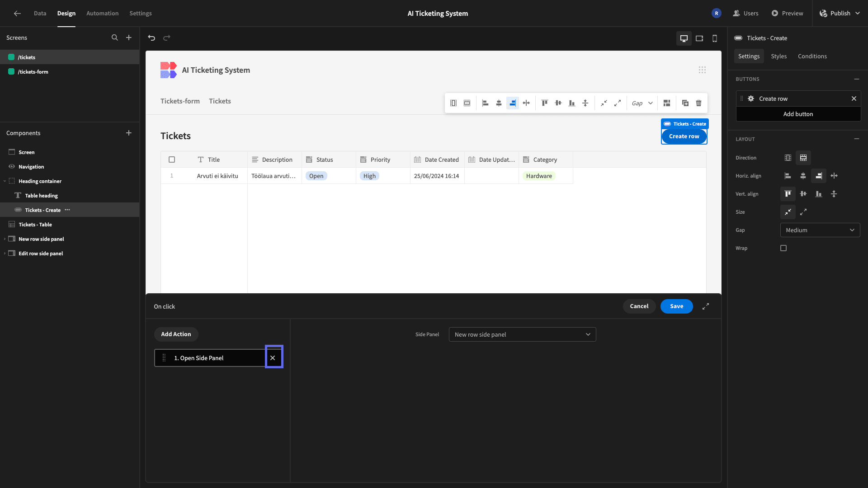
Task: Open Tickets - Create more options ellipsis
Action: coord(67,210)
